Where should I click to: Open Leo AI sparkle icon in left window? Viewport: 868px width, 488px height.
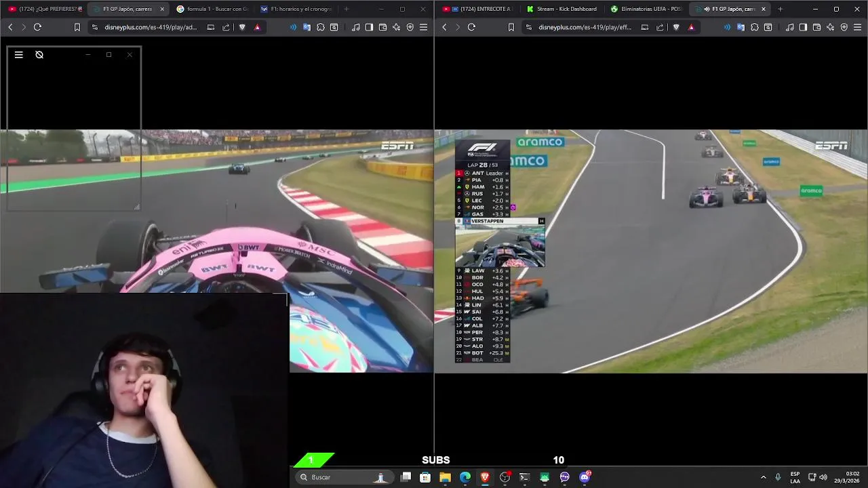pyautogui.click(x=397, y=27)
